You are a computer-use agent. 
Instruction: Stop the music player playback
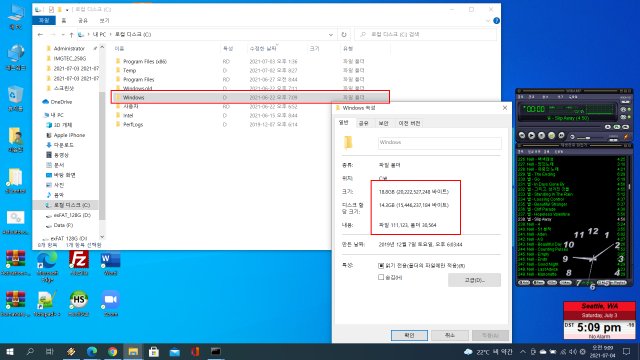point(551,135)
